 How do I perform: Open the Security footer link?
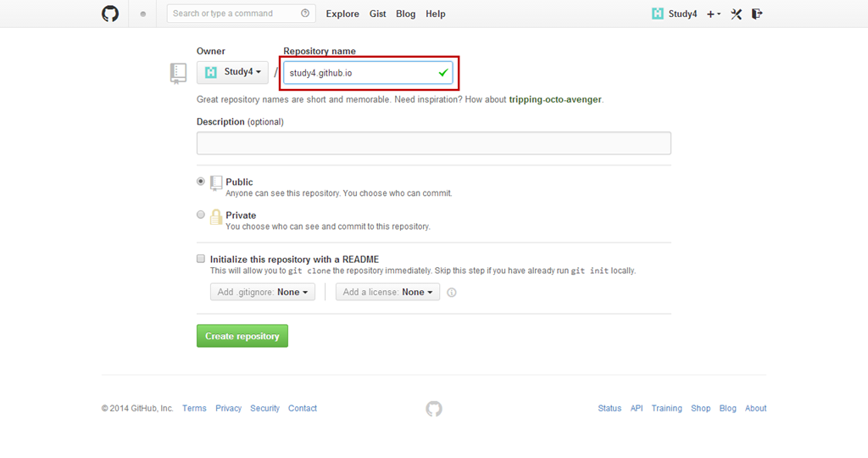click(x=264, y=408)
